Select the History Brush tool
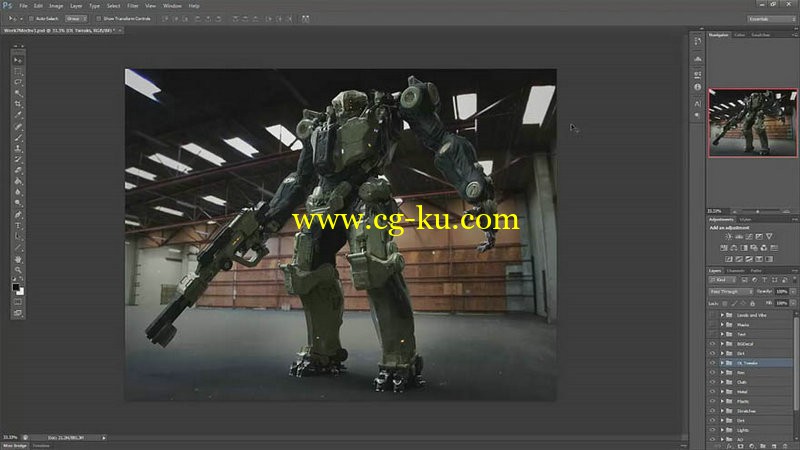The height and width of the screenshot is (450, 800). [x=18, y=160]
